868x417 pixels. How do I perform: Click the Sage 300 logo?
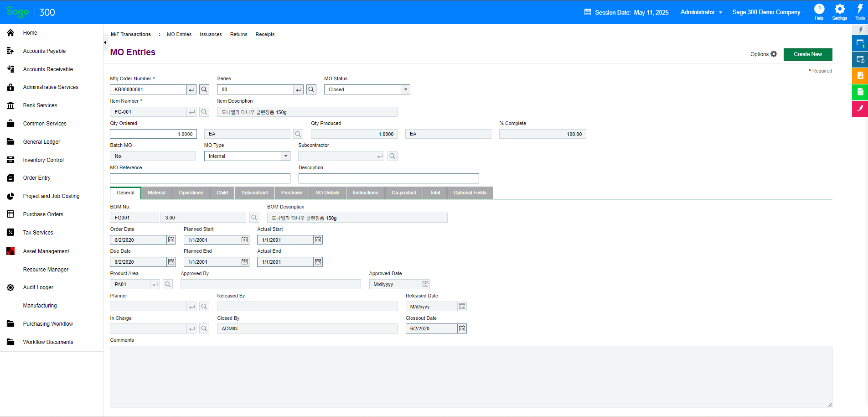tap(31, 12)
